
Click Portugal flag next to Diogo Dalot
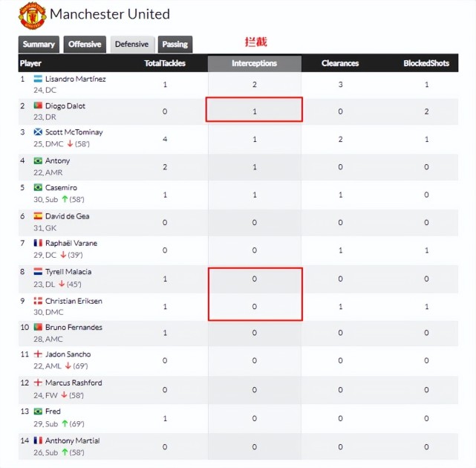[38, 106]
